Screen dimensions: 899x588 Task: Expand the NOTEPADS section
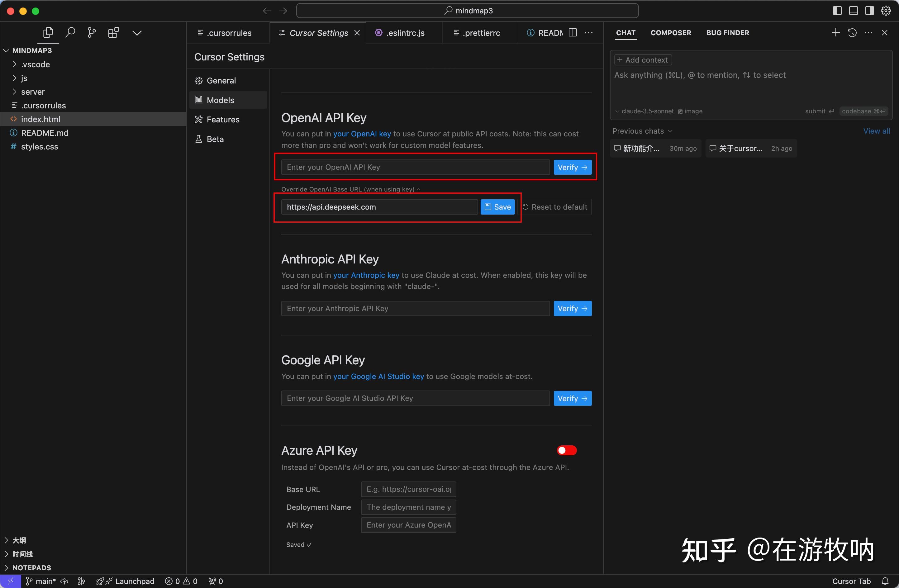pos(32,568)
